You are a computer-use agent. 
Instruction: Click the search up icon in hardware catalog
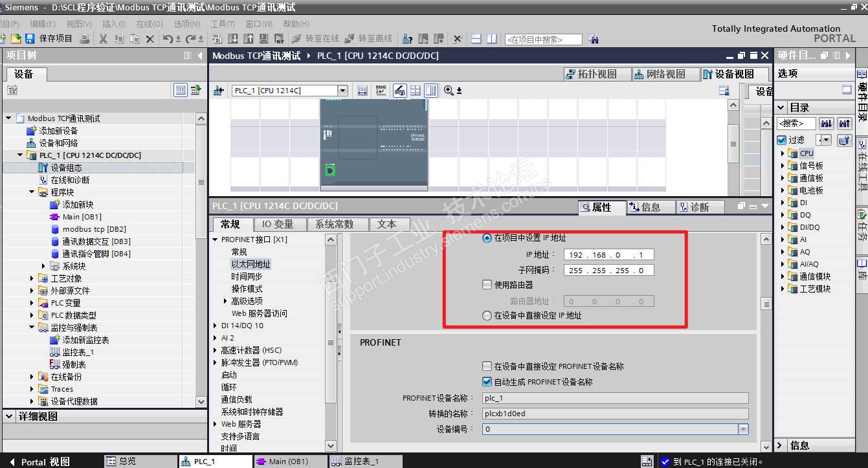(x=844, y=123)
